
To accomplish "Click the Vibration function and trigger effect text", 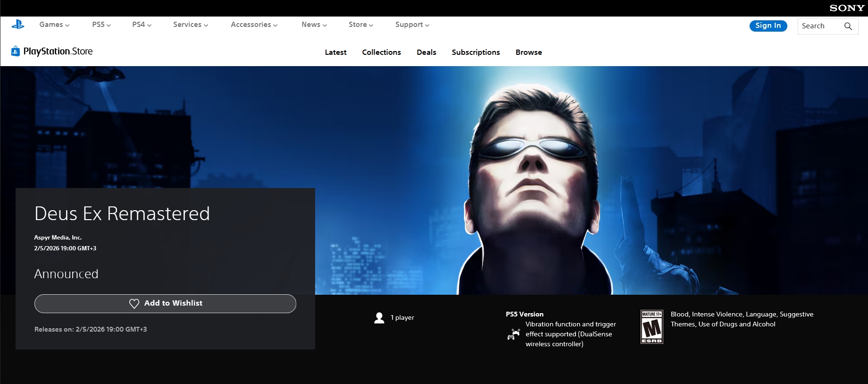I will point(571,334).
